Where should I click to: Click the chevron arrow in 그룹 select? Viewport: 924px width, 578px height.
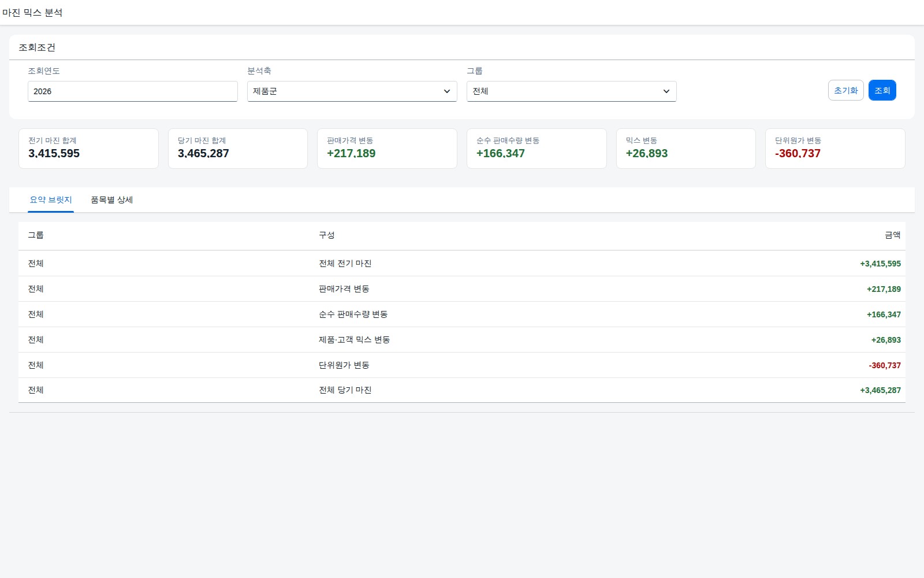click(x=666, y=91)
